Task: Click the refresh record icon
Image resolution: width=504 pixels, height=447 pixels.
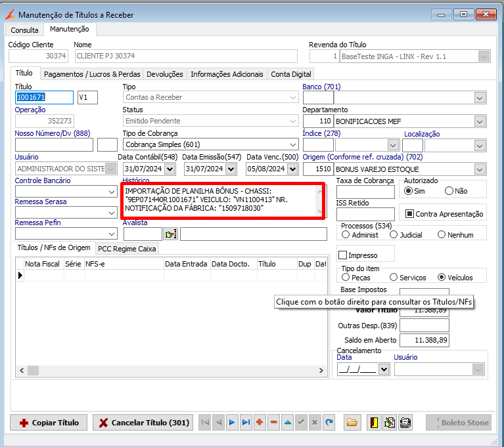Action: coord(329,423)
